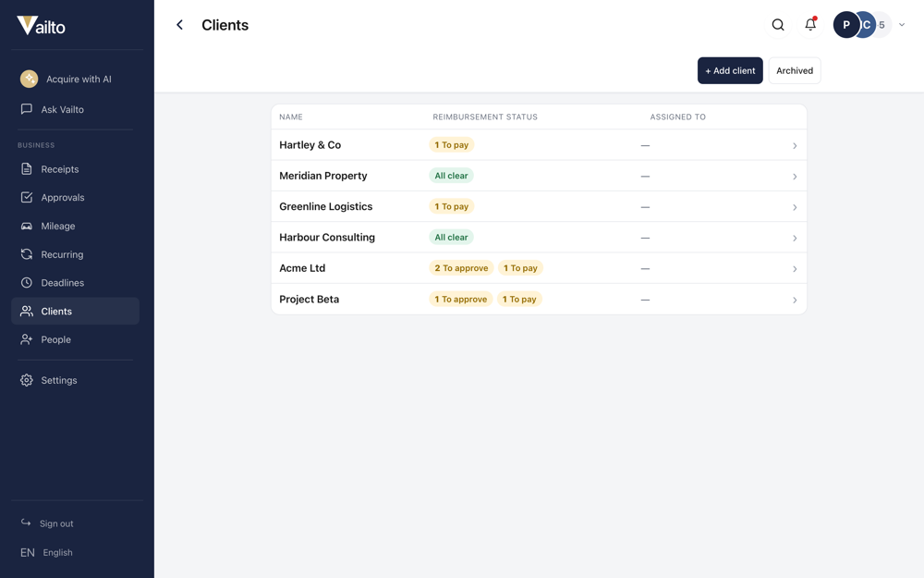Click the EN language code
The height and width of the screenshot is (578, 924).
[x=27, y=553]
